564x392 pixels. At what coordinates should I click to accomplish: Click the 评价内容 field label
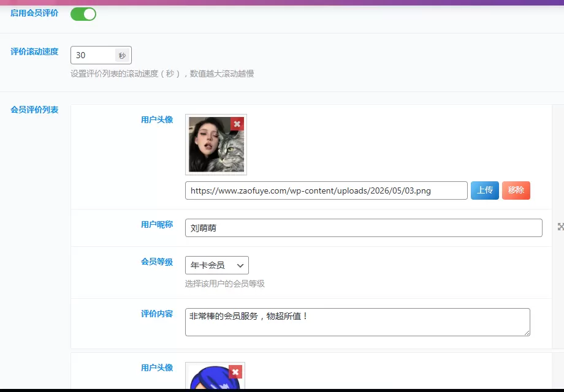(157, 314)
